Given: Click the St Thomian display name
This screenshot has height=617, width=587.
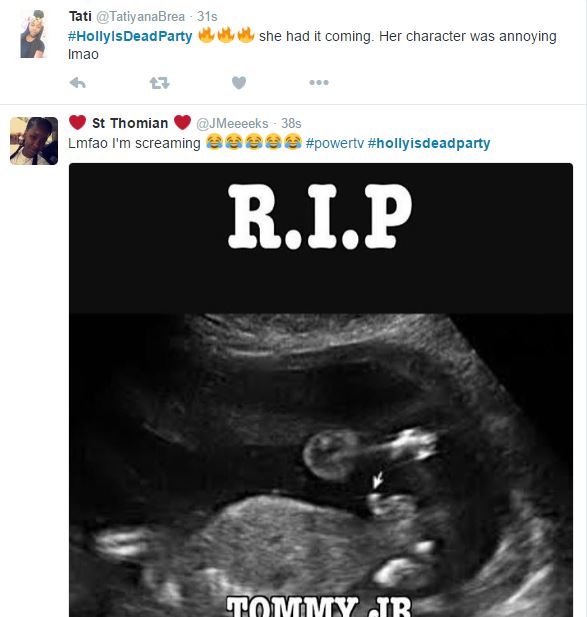Looking at the screenshot, I should (x=130, y=123).
